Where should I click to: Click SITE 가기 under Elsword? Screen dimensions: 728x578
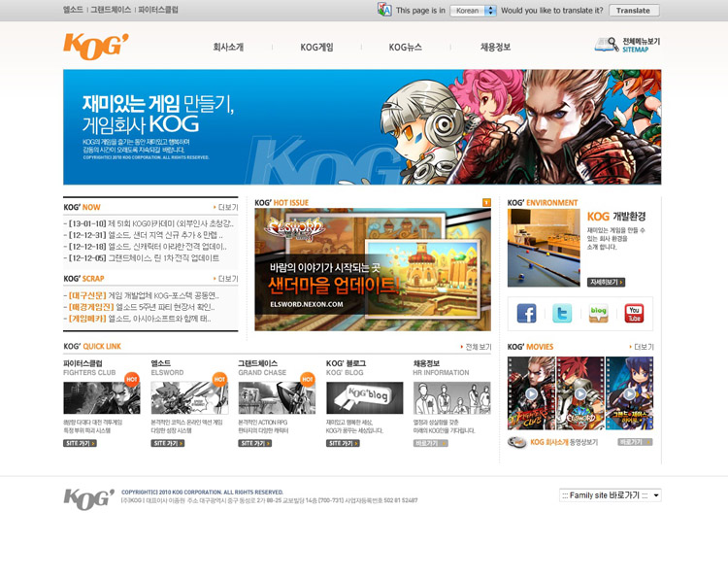click(168, 444)
